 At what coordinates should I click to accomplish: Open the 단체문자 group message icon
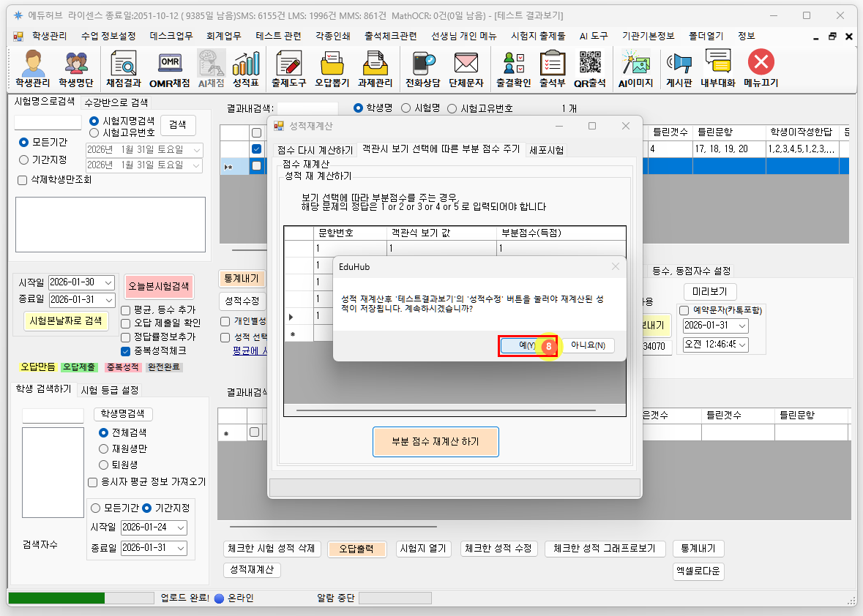(x=466, y=68)
